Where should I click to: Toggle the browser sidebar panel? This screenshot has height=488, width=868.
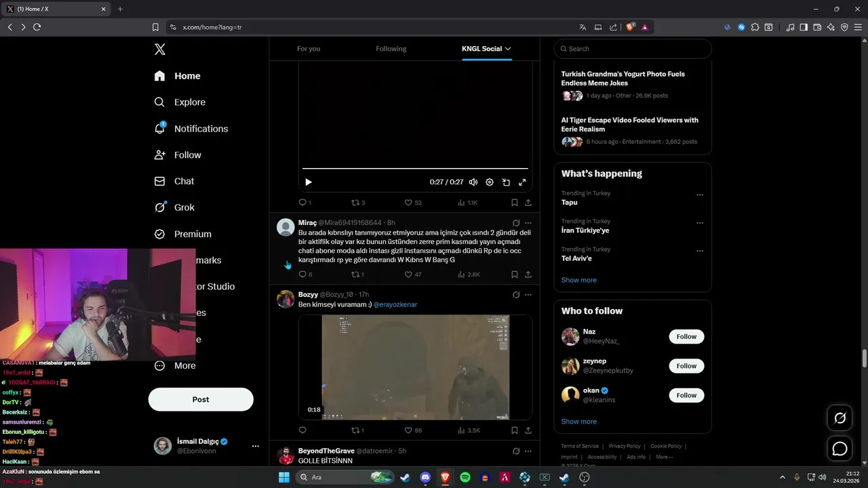pos(804,27)
